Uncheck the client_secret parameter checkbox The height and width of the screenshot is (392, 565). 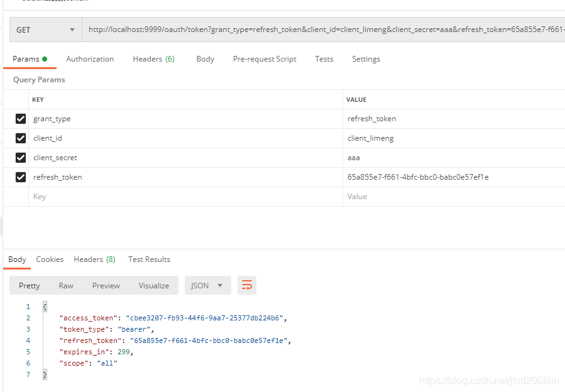21,158
